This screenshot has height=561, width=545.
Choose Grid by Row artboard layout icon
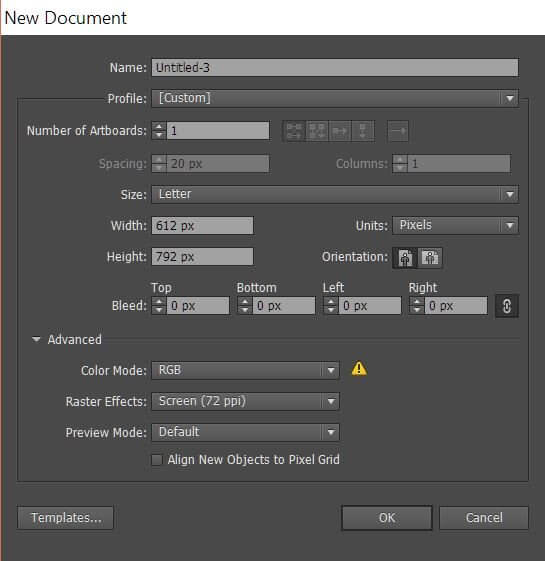294,131
